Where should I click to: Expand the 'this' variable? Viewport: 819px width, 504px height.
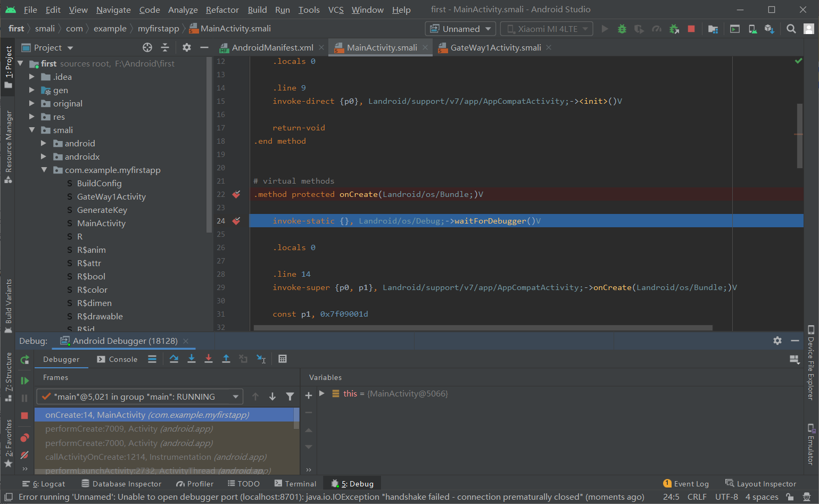tap(322, 393)
